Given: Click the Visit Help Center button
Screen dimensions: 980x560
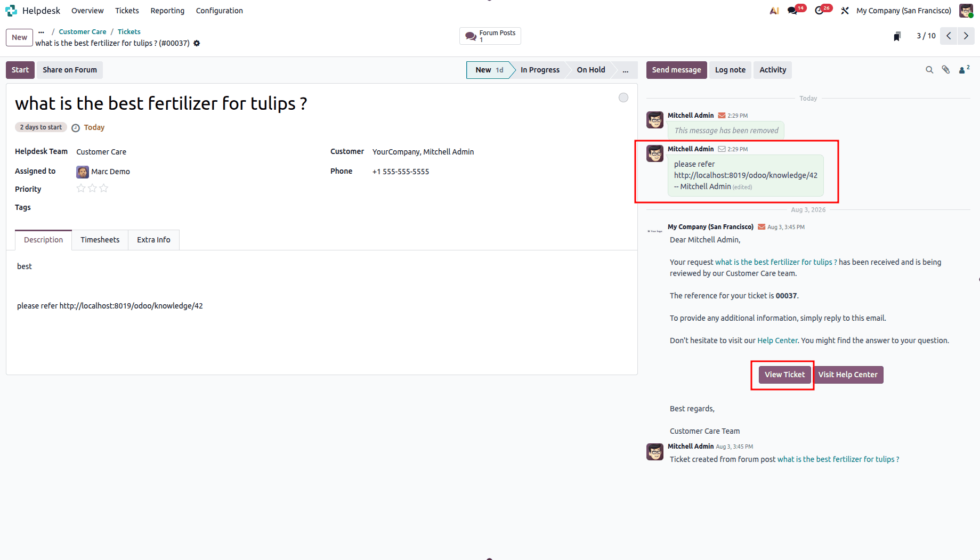Looking at the screenshot, I should (848, 375).
